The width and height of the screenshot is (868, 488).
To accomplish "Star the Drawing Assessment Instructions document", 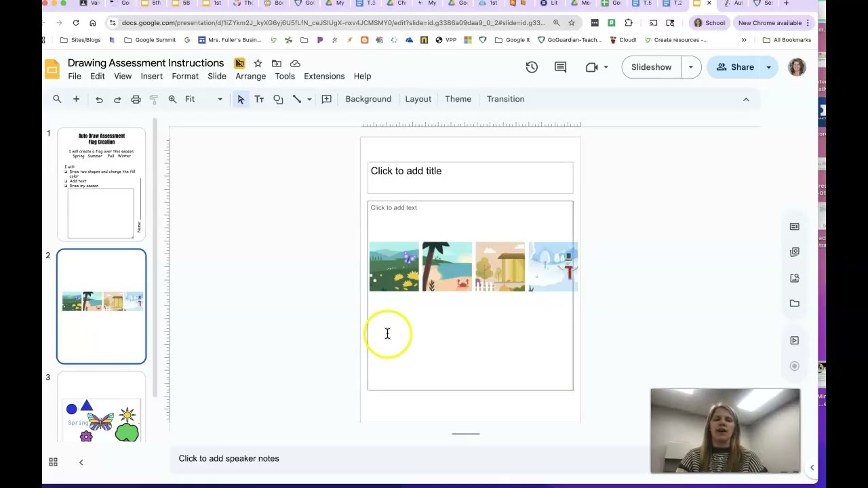I will click(258, 63).
